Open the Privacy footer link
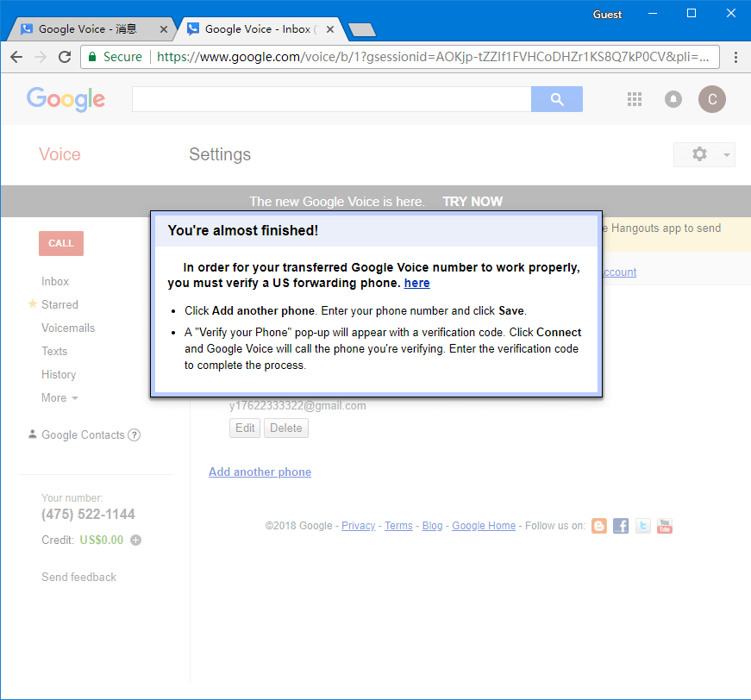751x700 pixels. (x=359, y=526)
